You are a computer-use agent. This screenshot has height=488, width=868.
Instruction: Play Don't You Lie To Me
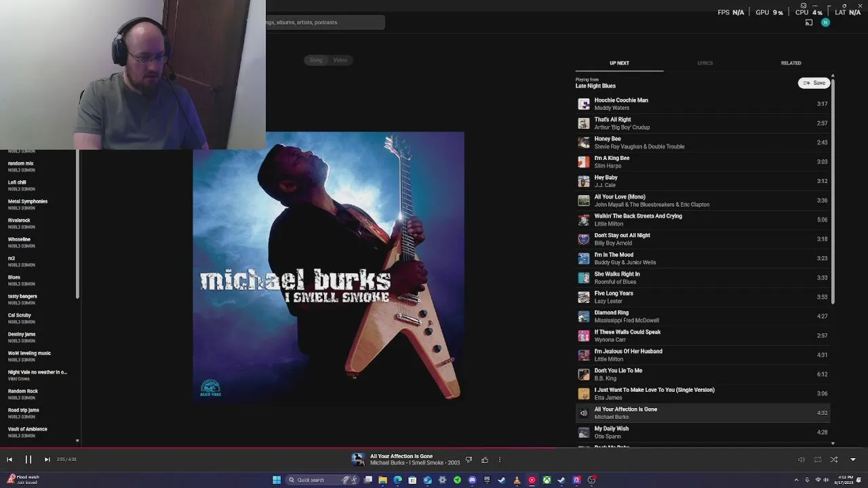tap(703, 374)
